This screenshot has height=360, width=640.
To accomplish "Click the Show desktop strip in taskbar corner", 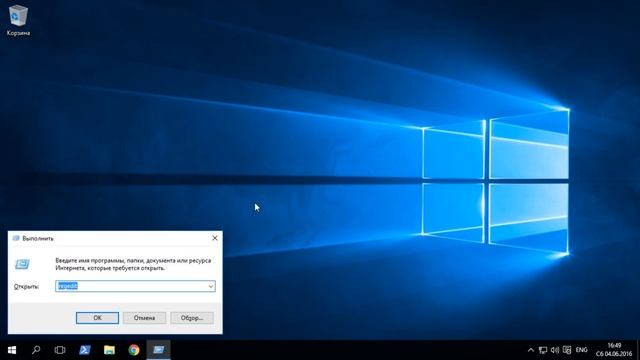I will (x=638, y=350).
